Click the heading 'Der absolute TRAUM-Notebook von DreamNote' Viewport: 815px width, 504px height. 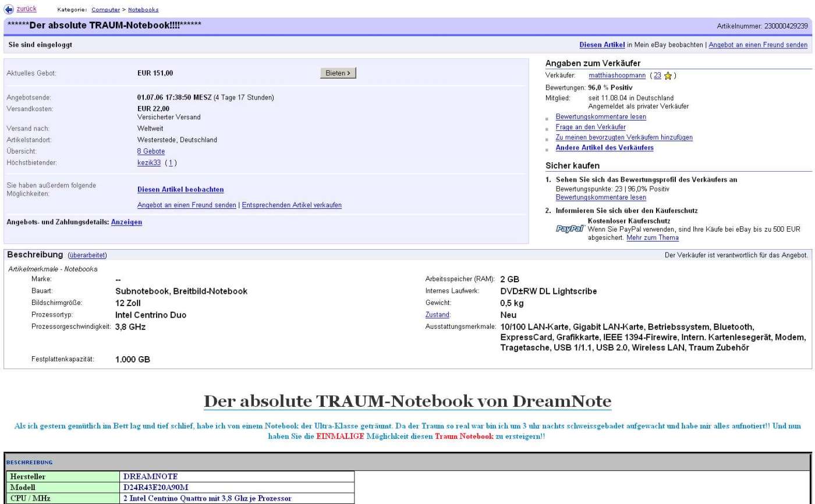[408, 402]
